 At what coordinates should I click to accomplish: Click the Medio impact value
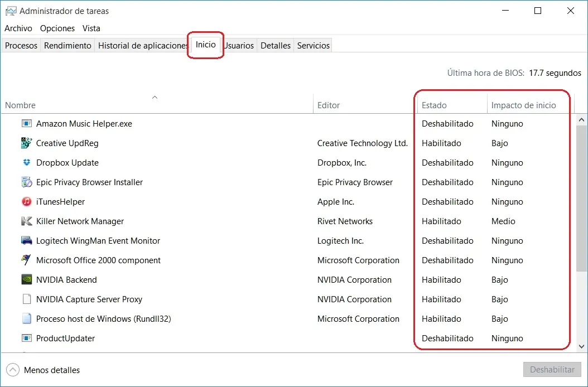(x=503, y=221)
